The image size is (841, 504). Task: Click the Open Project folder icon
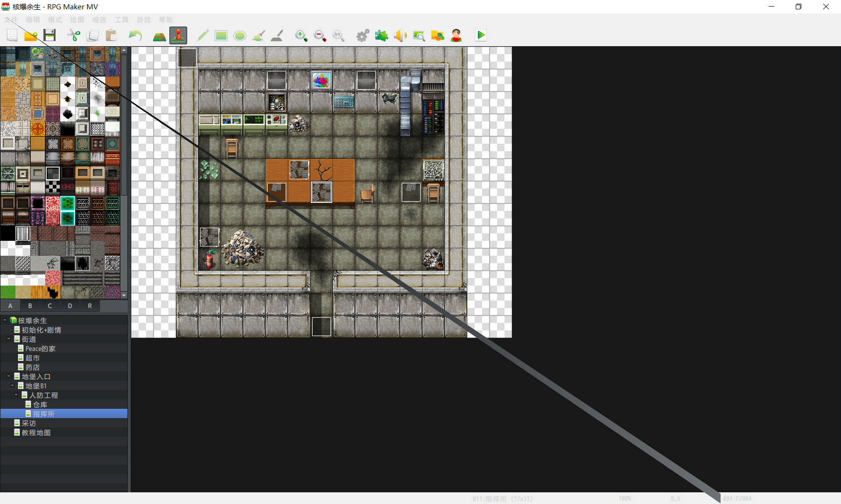click(31, 35)
